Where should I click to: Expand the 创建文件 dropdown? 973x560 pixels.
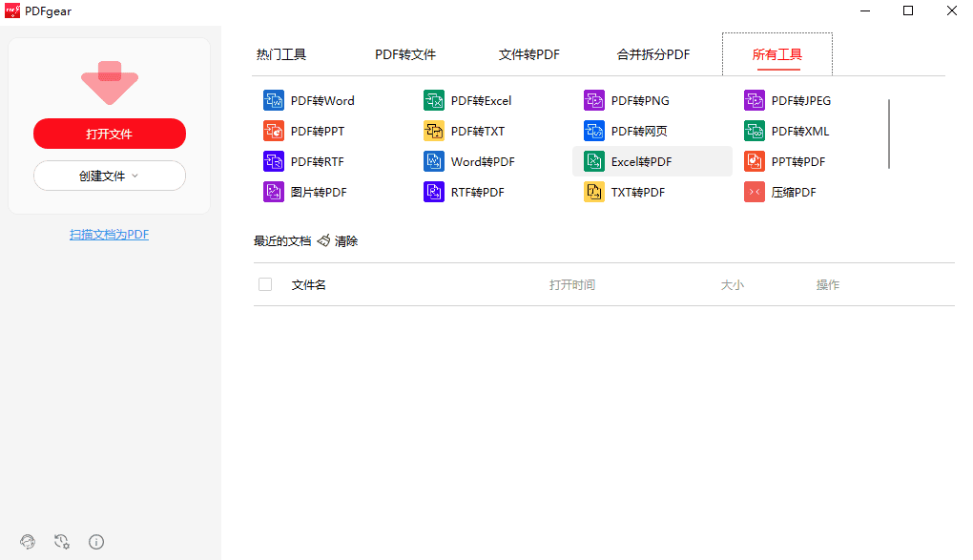click(x=109, y=176)
